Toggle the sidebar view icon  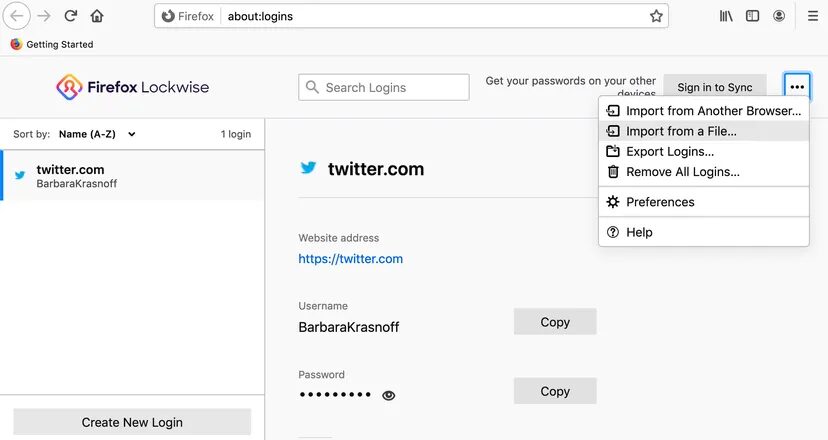(x=752, y=16)
